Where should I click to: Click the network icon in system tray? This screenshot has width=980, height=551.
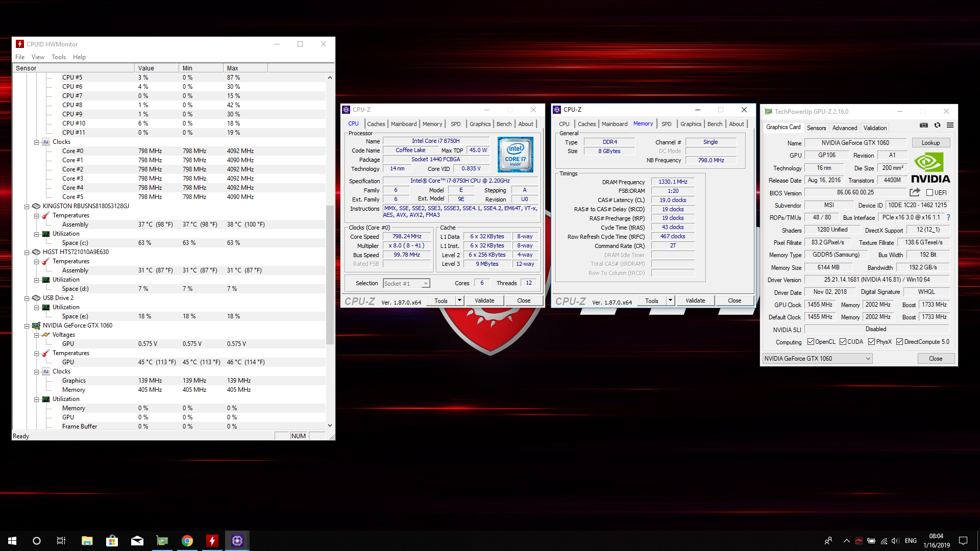pyautogui.click(x=884, y=541)
